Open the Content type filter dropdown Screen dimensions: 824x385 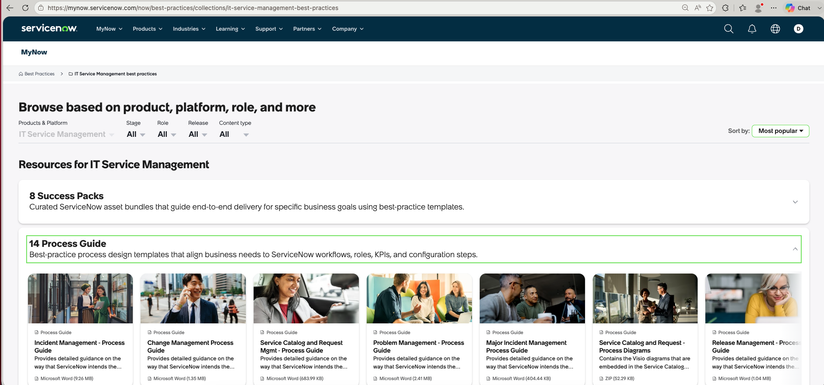pyautogui.click(x=234, y=134)
